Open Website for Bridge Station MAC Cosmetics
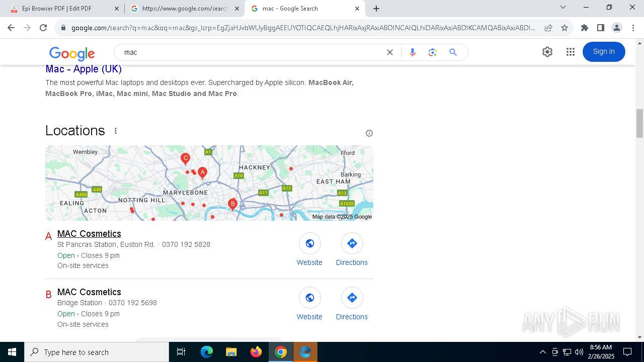 coord(309,305)
